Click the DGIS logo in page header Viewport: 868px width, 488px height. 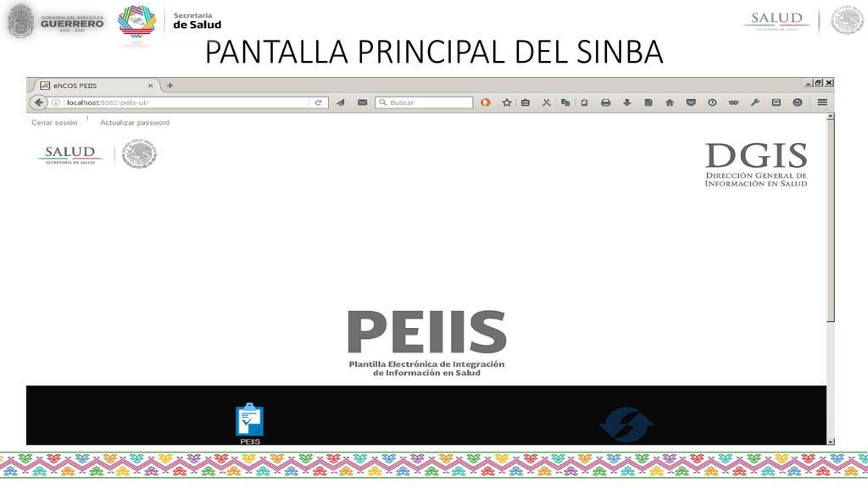click(755, 165)
